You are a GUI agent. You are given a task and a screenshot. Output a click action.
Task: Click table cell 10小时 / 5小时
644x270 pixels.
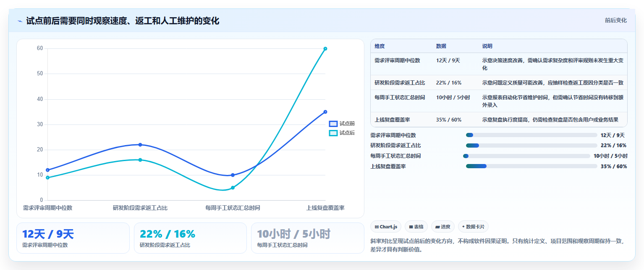453,97
